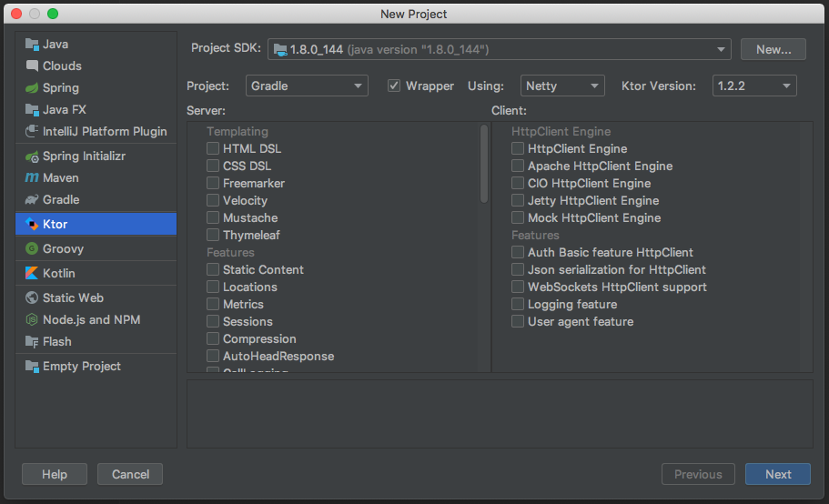Click the Ktor logo icon

point(32,224)
